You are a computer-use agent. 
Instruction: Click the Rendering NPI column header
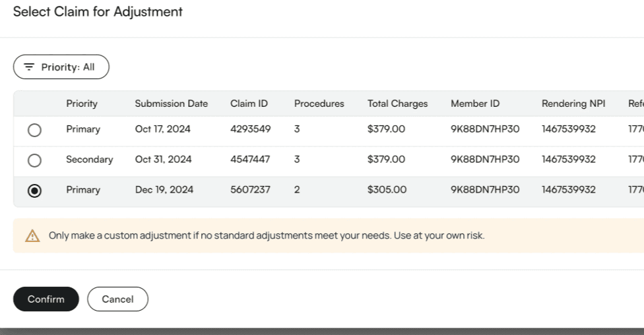pos(573,104)
